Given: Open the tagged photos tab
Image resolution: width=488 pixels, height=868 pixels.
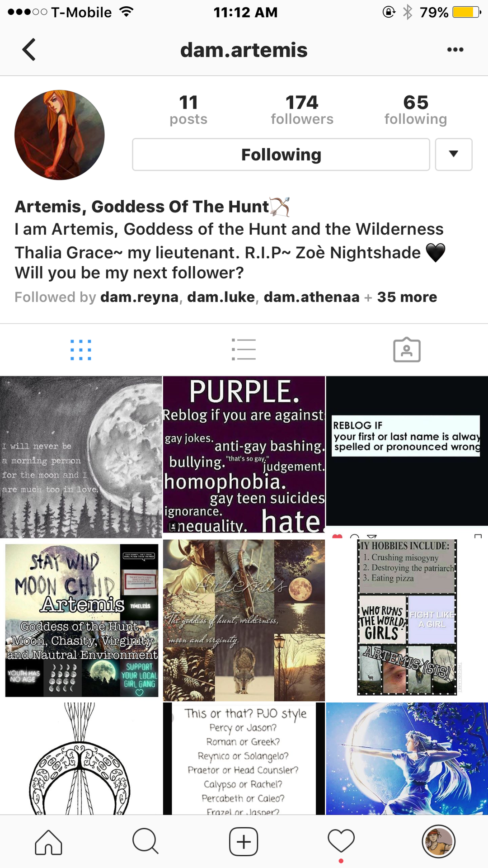Looking at the screenshot, I should (x=407, y=350).
